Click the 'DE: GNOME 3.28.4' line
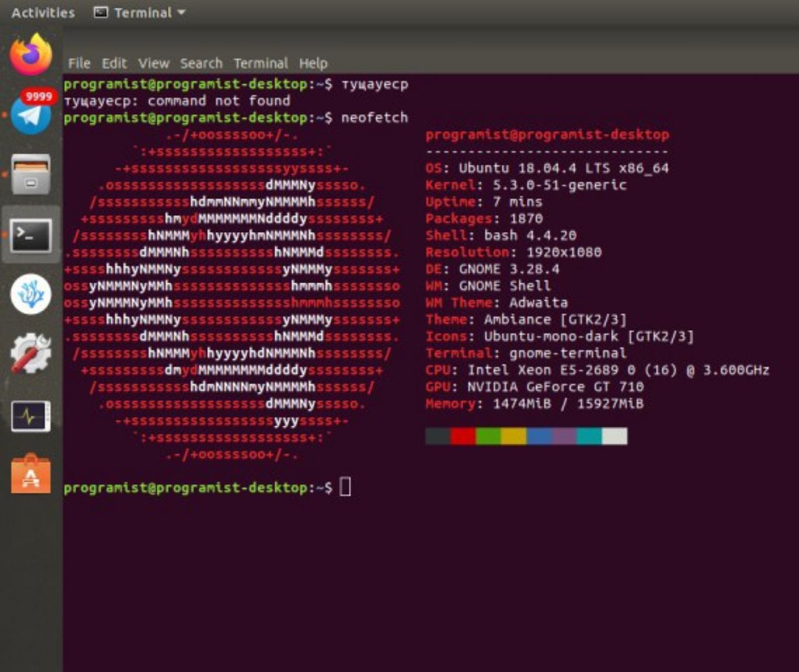The image size is (799, 672). [x=492, y=269]
